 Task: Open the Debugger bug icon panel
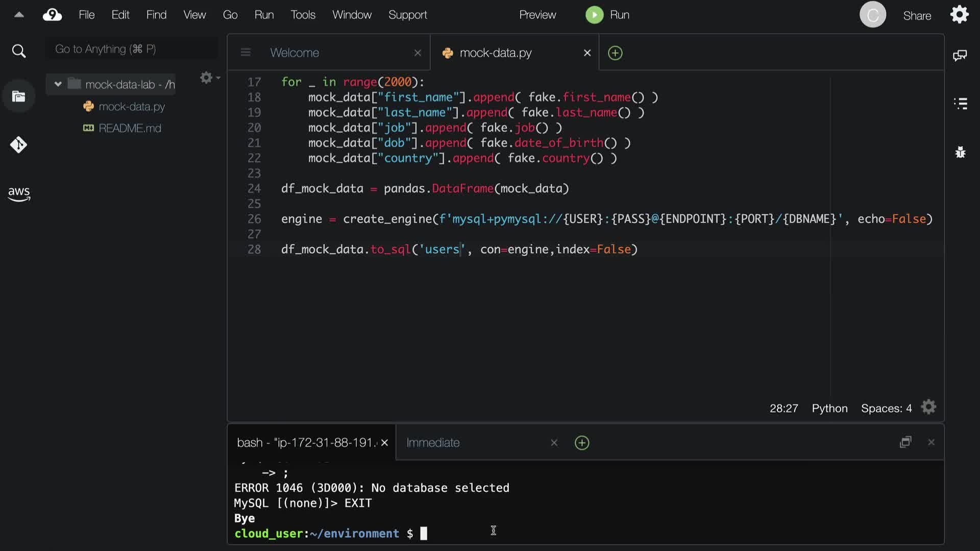pyautogui.click(x=960, y=152)
